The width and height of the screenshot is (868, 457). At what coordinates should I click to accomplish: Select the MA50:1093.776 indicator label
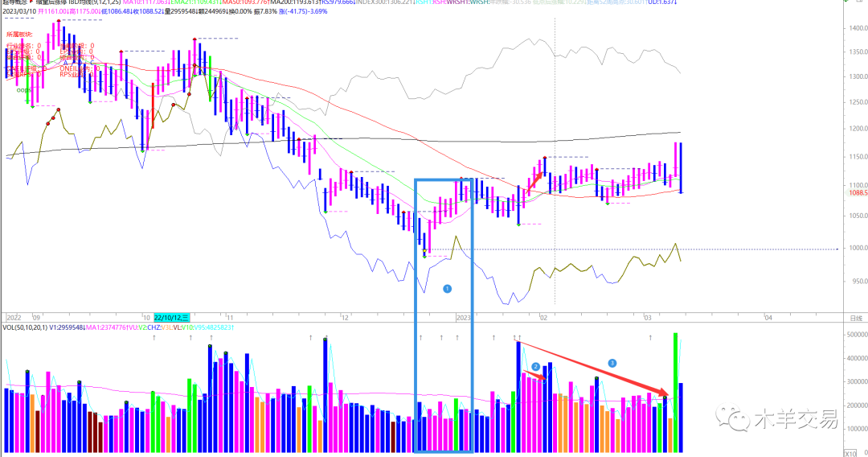(246, 2)
